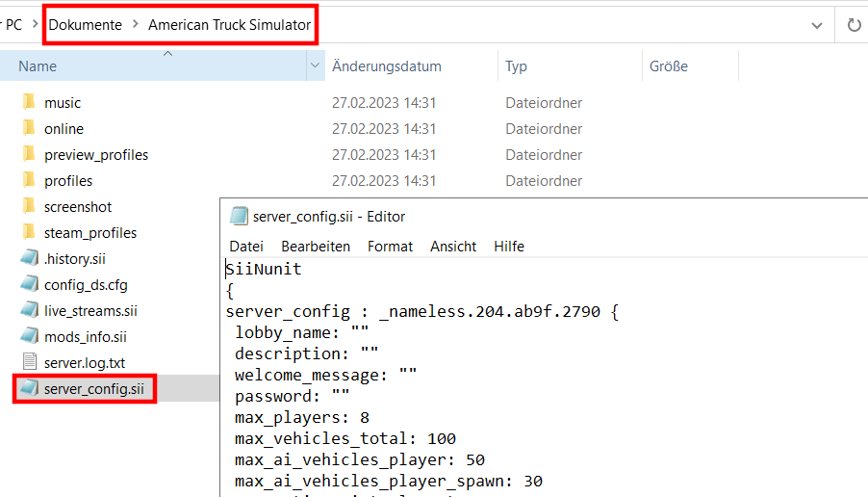
Task: Open the Name column filter dropdown
Action: click(315, 65)
